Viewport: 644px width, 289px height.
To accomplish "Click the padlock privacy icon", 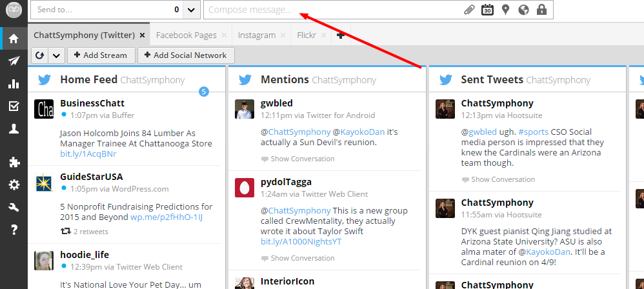I will tap(542, 10).
